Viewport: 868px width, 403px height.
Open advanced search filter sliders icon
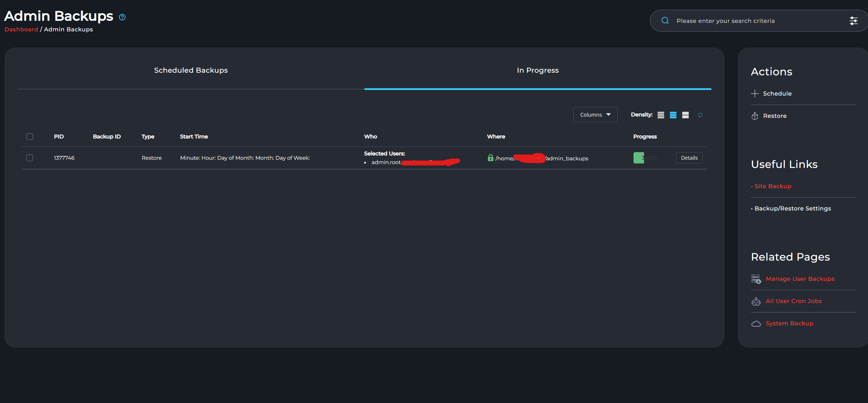tap(854, 21)
